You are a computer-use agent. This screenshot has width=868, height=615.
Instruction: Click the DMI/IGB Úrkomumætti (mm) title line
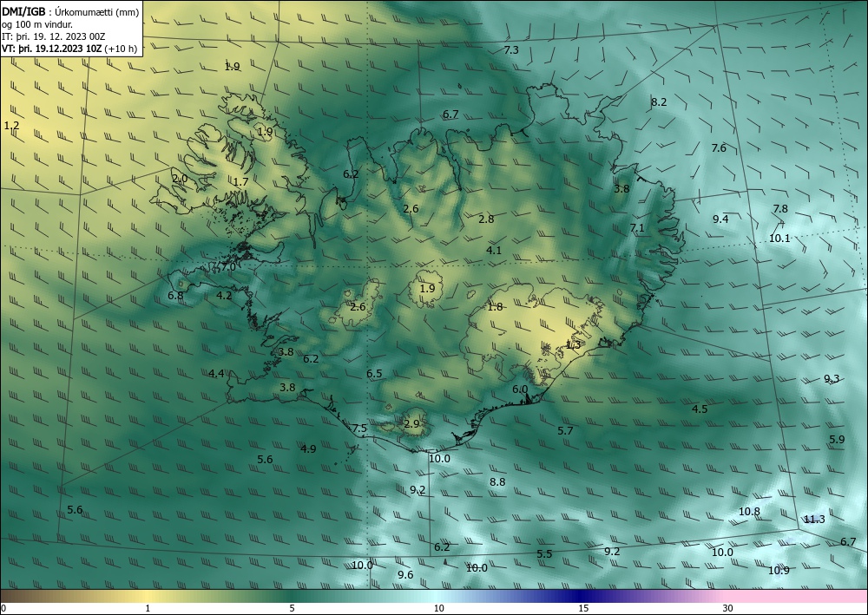tap(70, 12)
